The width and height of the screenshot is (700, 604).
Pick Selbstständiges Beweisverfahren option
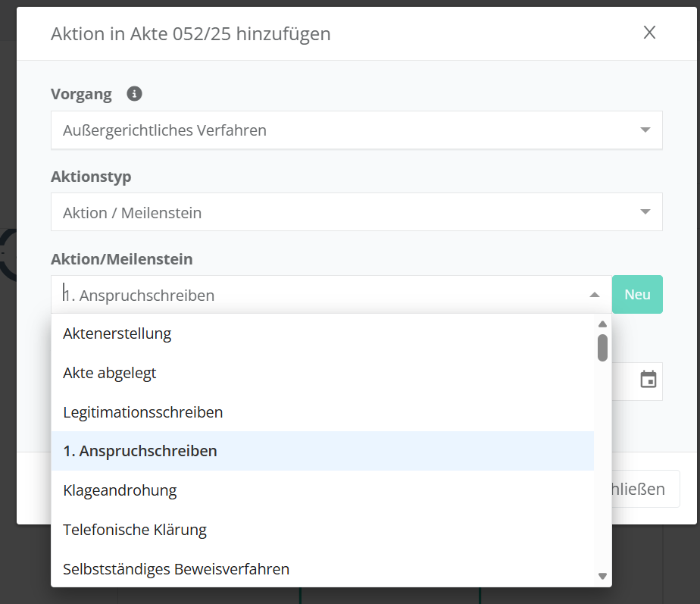pos(176,568)
